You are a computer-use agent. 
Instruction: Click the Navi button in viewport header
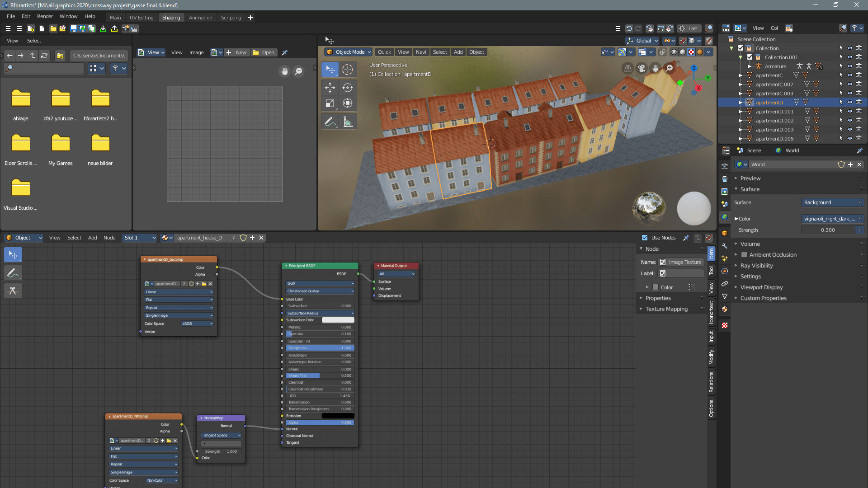click(421, 52)
